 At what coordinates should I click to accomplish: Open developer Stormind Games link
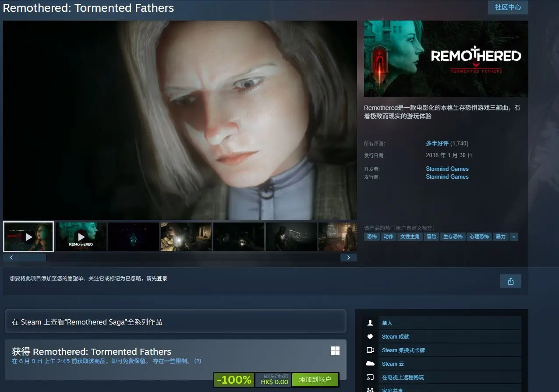(447, 169)
